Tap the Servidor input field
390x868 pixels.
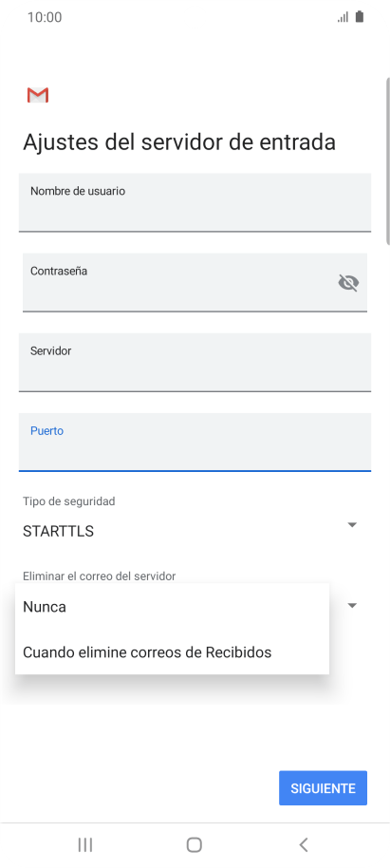(x=195, y=363)
